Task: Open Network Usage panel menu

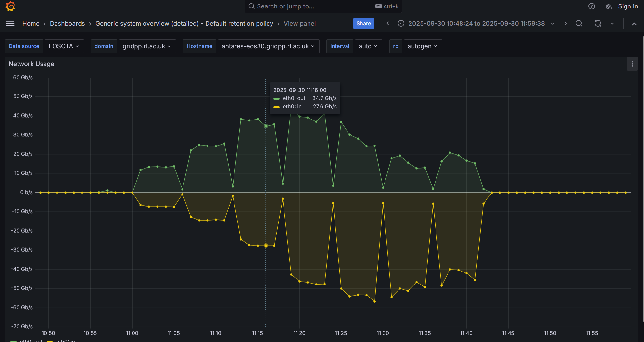Action: click(632, 64)
